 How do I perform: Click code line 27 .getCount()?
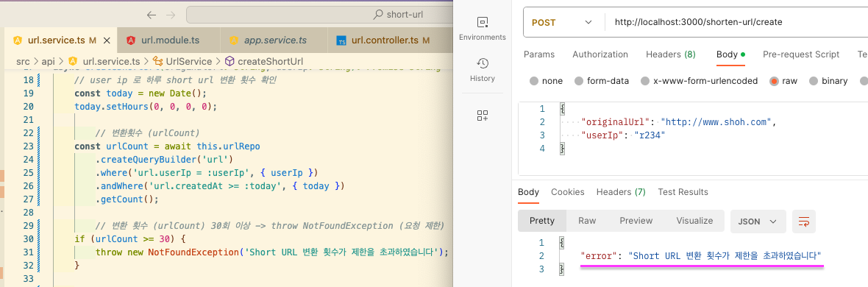click(x=127, y=199)
